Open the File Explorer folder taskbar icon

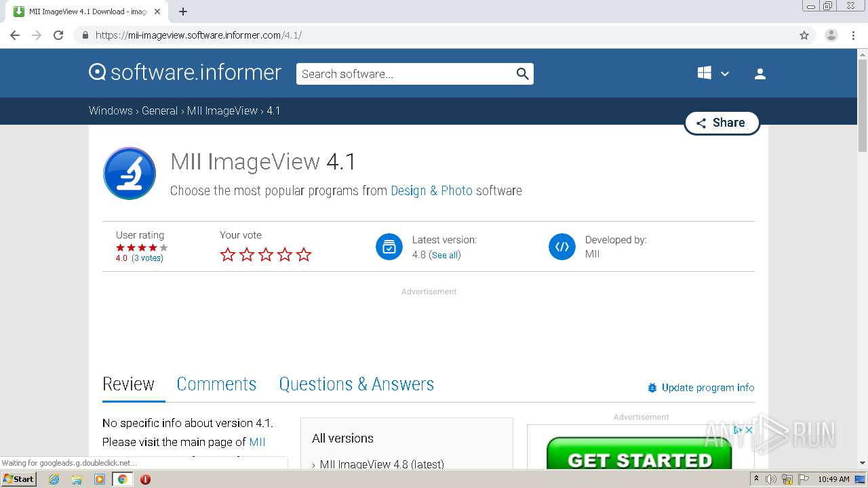77,479
